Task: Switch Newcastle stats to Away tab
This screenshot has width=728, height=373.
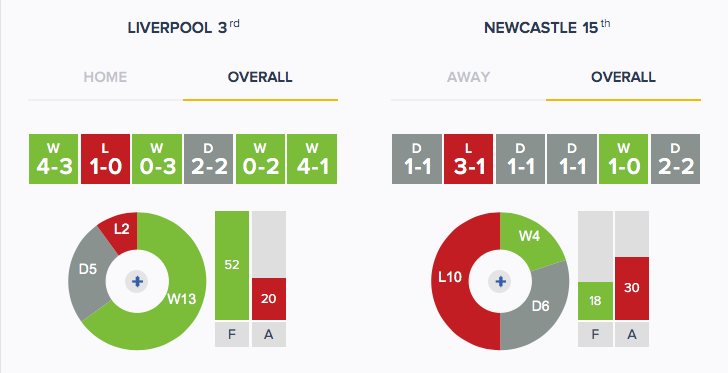Action: tap(468, 77)
